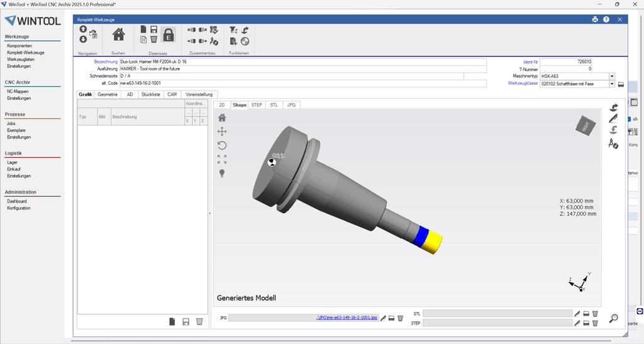Open the Werkzeugklasse dropdown arrow
The image size is (644, 344).
click(612, 84)
